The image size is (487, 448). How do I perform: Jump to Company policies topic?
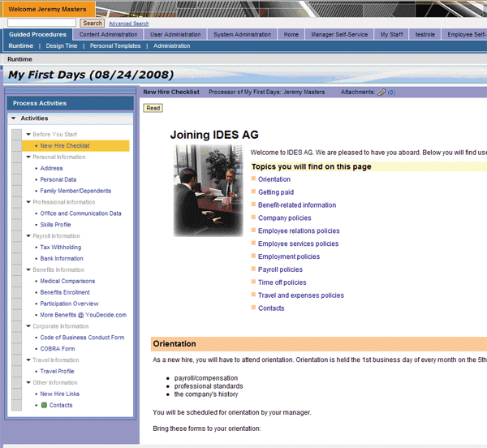(285, 218)
